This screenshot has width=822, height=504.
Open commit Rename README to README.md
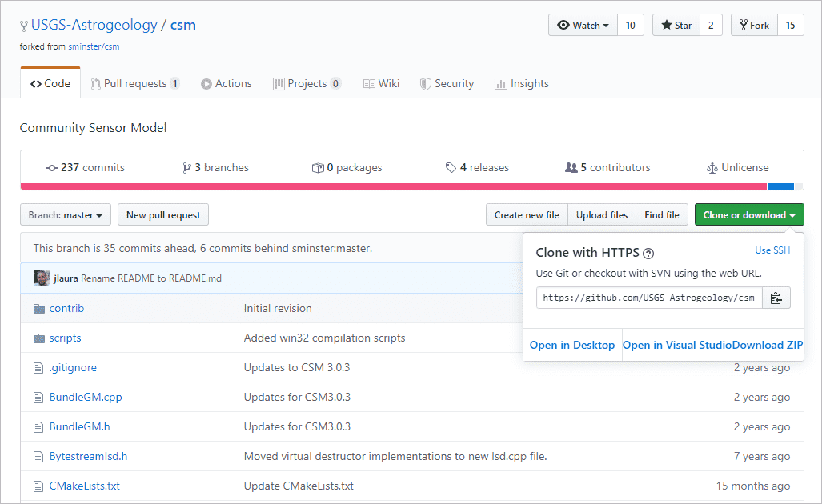[151, 278]
